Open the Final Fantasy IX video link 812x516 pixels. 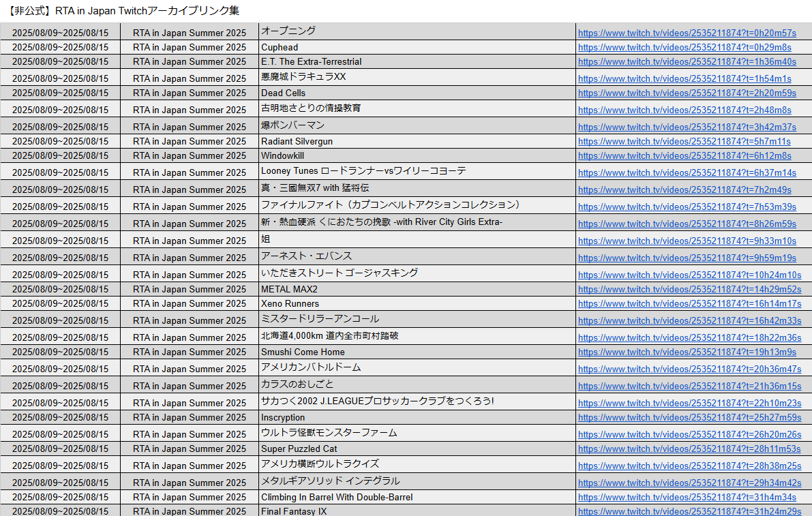689,511
